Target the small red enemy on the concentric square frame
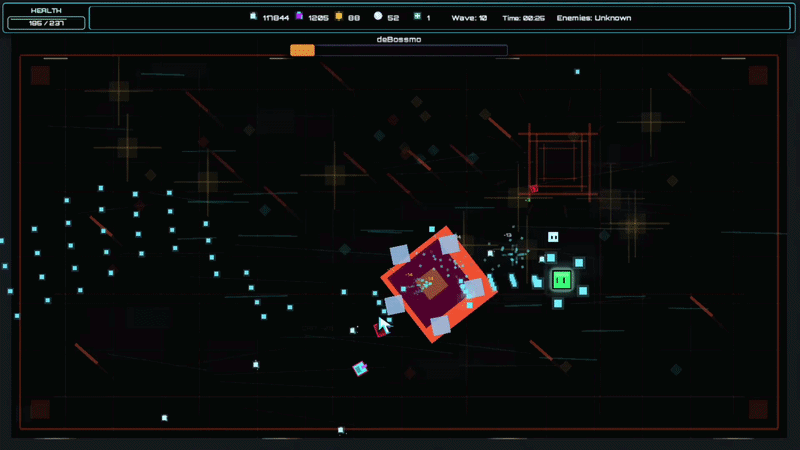 (x=534, y=189)
